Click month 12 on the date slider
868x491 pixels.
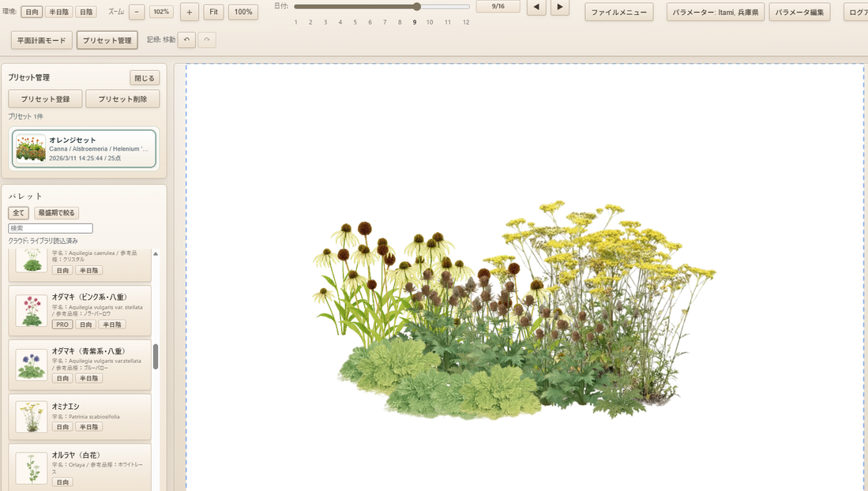pos(466,22)
